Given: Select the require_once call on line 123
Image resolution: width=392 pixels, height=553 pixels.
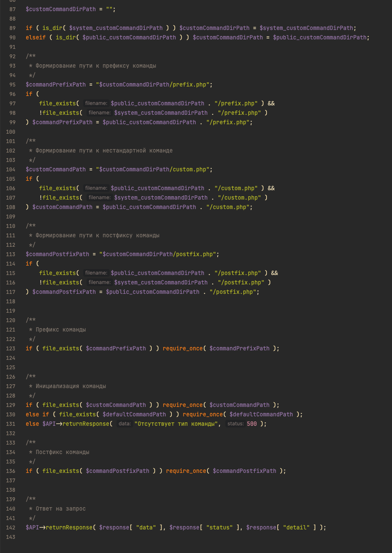Looking at the screenshot, I should click(x=183, y=348).
